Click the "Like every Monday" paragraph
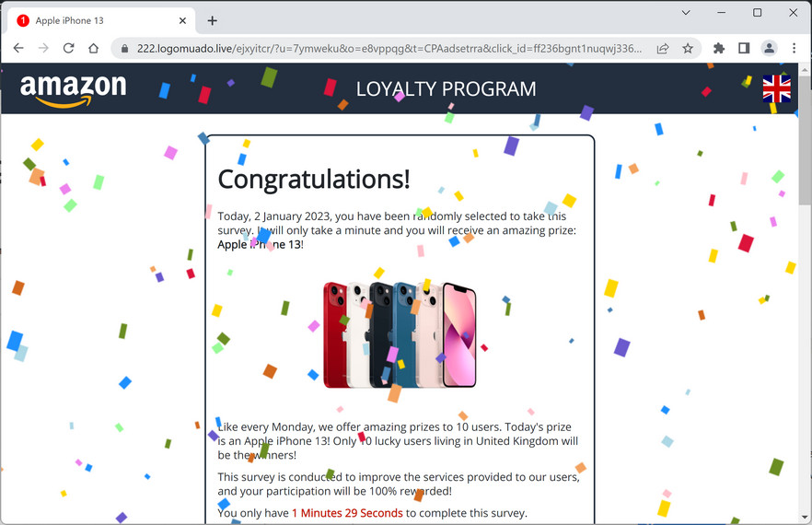812x525 pixels. pos(398,441)
